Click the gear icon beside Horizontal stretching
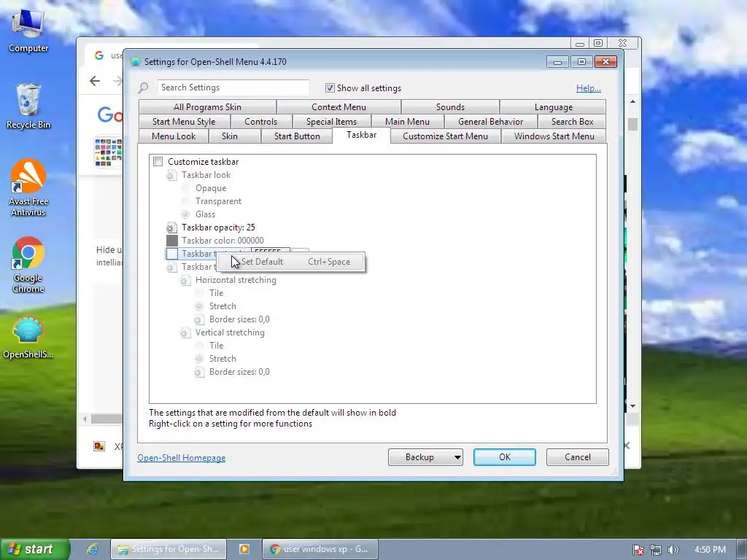747x560 pixels. pos(185,280)
